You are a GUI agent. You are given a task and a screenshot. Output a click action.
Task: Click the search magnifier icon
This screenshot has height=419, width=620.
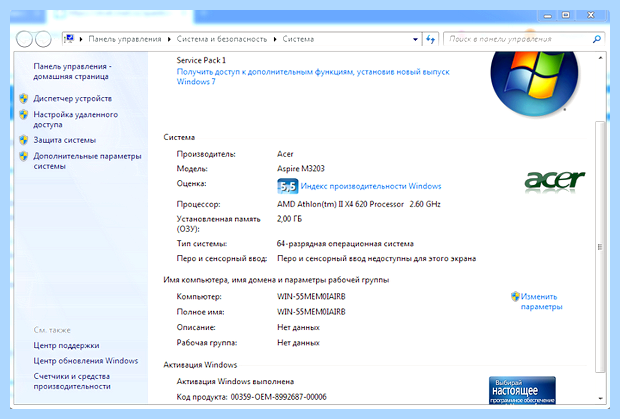(x=597, y=39)
